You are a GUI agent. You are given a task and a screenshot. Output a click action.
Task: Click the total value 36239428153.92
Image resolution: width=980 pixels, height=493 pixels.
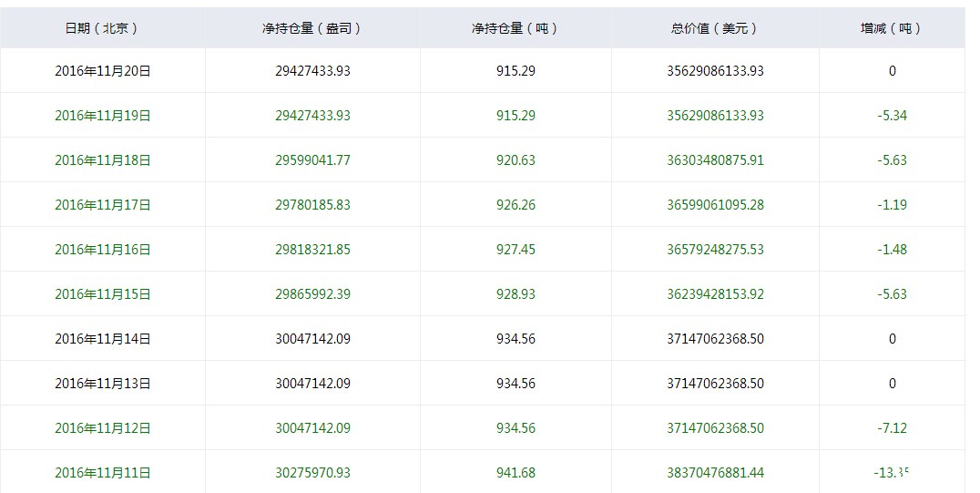point(714,294)
